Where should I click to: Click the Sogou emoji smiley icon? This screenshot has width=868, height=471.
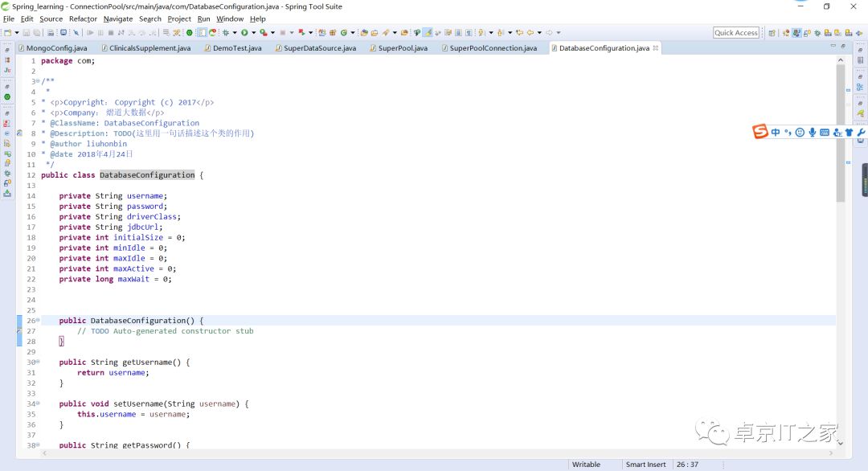click(x=800, y=133)
